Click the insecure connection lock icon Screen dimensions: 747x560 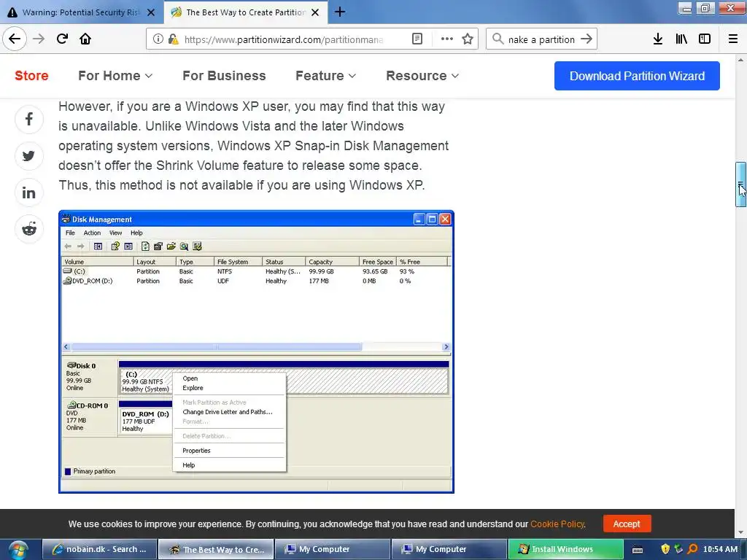coord(174,39)
